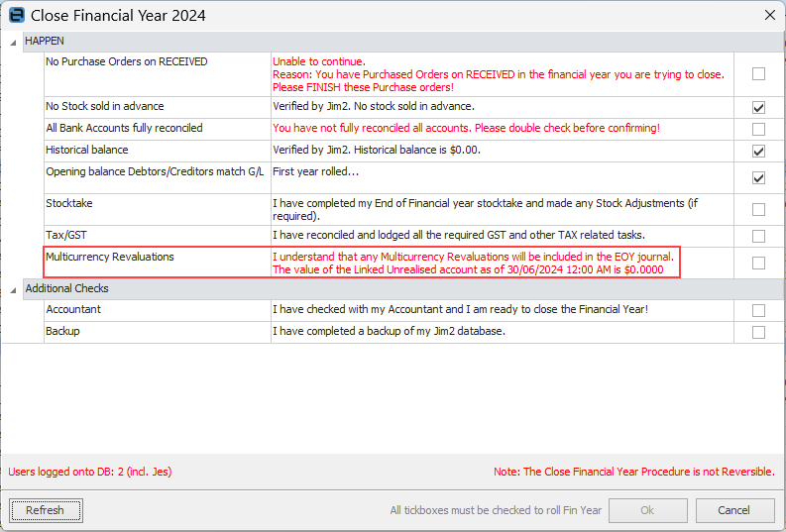The image size is (786, 532).
Task: Click the Jim2 app icon in title bar
Action: point(16,15)
